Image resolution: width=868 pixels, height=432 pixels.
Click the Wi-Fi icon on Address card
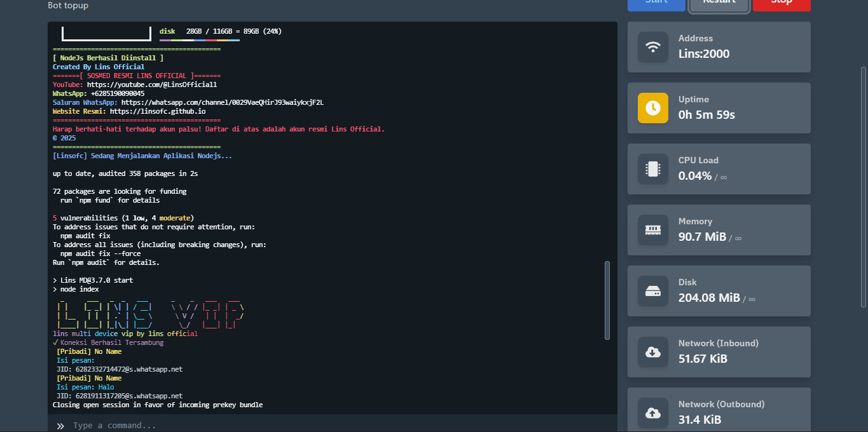(x=653, y=47)
